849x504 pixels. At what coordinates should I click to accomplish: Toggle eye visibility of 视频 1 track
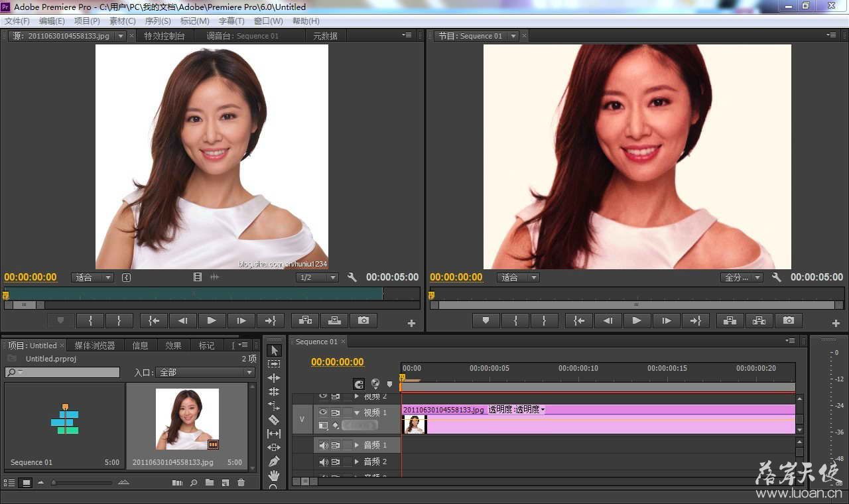pos(324,412)
